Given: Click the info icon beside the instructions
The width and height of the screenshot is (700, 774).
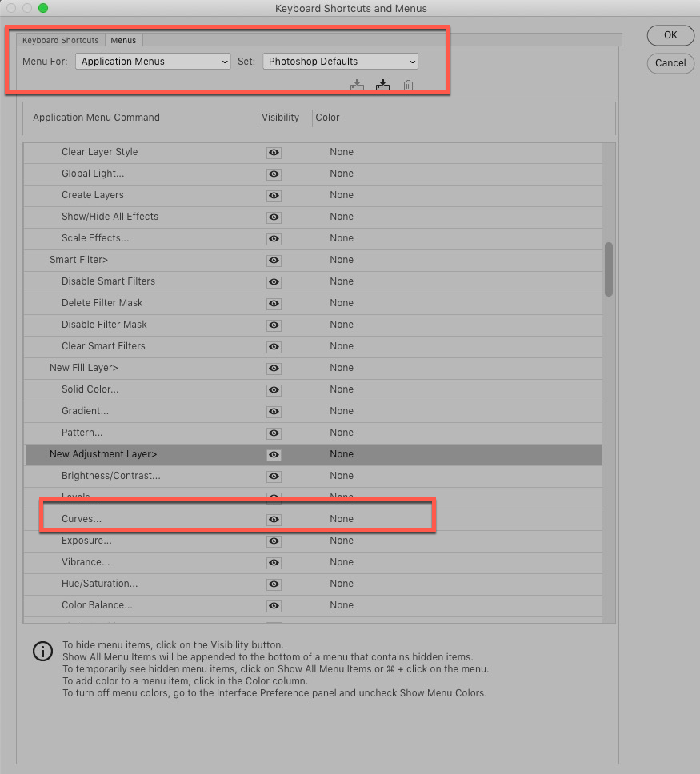Looking at the screenshot, I should coord(42,651).
